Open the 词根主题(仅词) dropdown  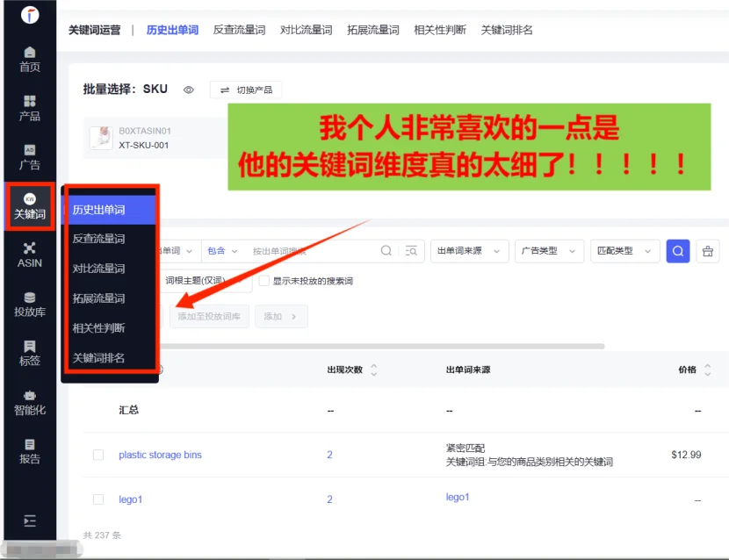coord(206,281)
